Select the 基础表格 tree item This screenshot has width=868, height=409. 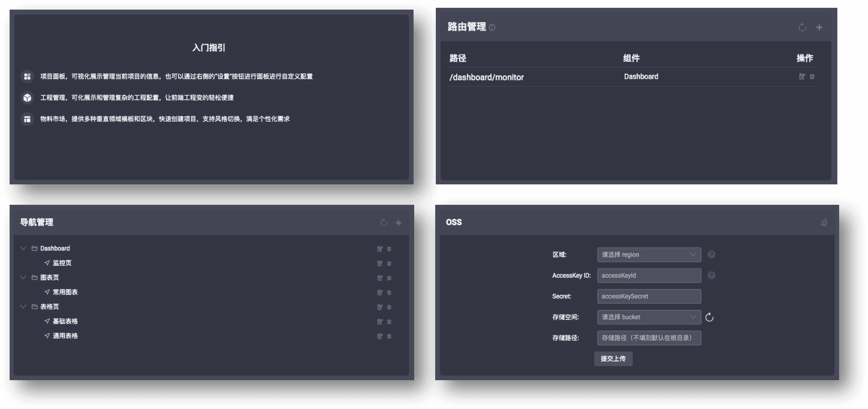coord(65,321)
